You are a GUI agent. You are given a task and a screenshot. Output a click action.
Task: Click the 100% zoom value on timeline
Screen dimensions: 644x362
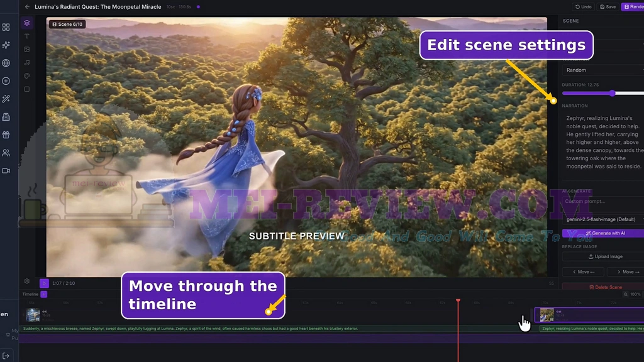635,294
